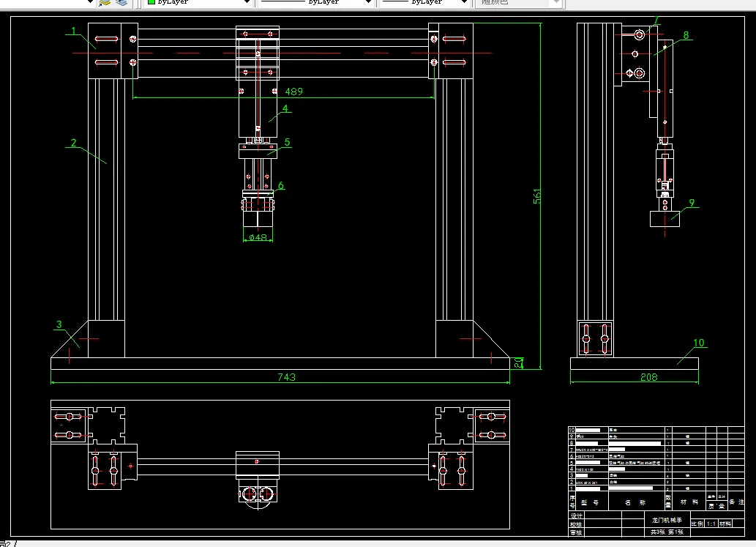Screen dimensions: 756x547
Task: Open the grayed plot style dropdown
Action: pyautogui.click(x=519, y=2)
